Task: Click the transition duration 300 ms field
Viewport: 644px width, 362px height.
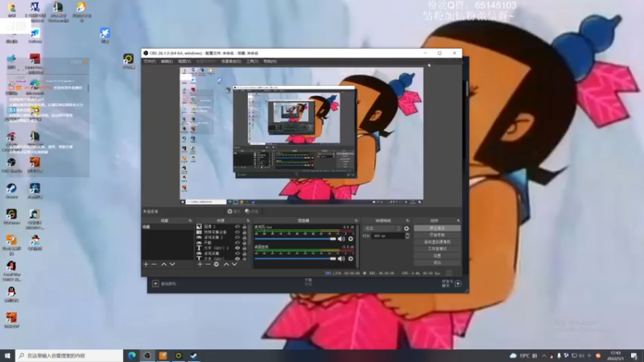Action: (387, 236)
